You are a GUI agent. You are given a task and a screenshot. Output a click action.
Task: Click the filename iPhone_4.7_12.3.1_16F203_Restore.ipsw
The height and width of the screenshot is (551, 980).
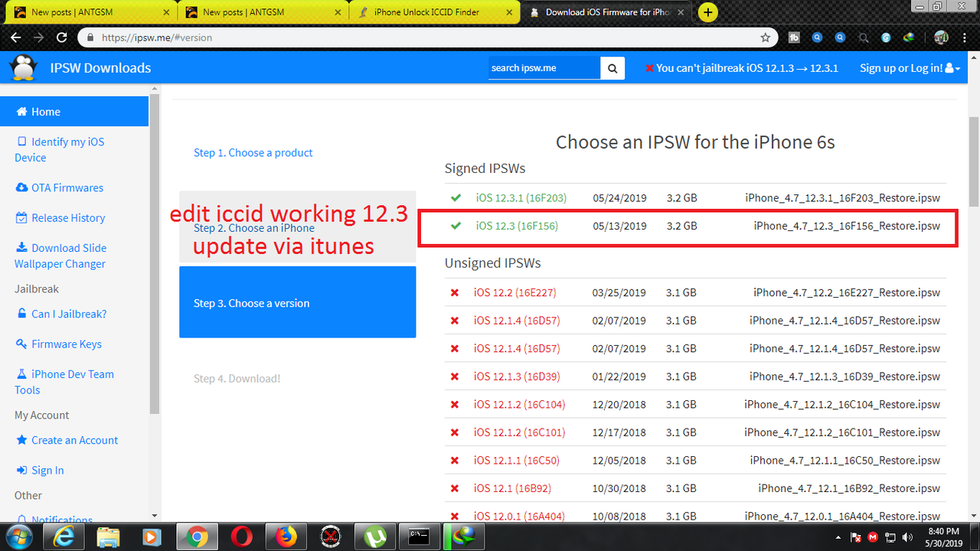point(842,197)
